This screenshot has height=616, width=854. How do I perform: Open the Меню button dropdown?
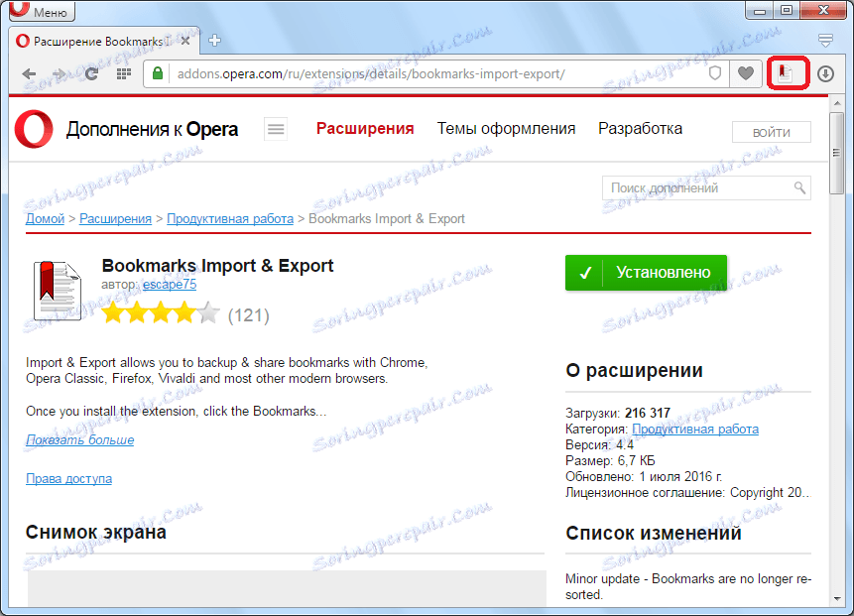40,11
